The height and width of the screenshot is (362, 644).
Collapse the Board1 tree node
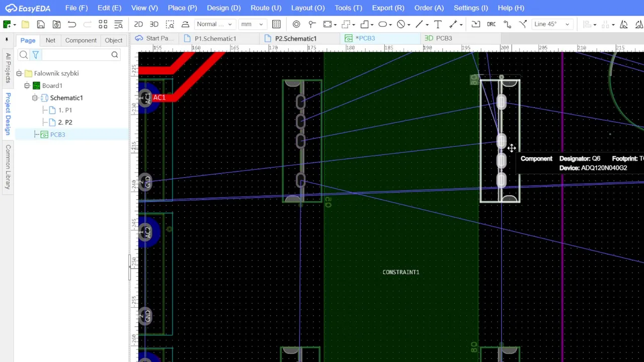coord(27,85)
